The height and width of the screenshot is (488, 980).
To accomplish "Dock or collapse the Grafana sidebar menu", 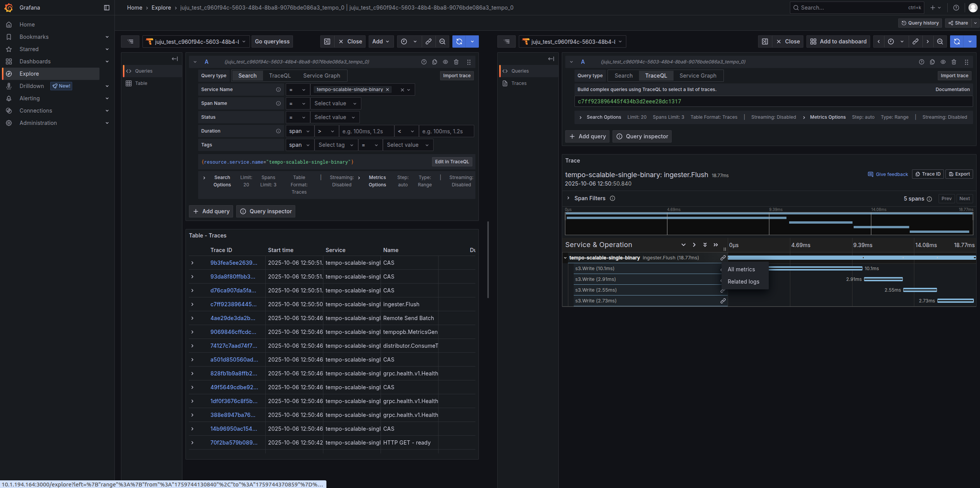I will tap(107, 8).
